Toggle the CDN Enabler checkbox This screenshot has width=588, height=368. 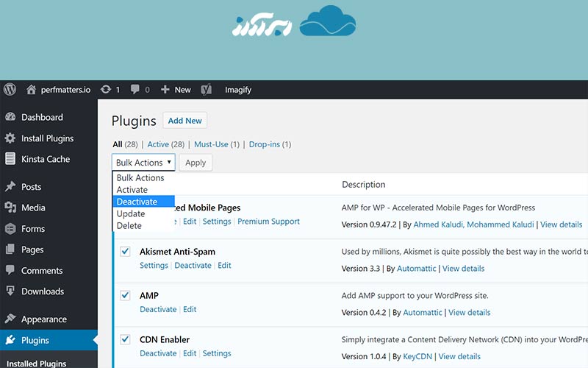tap(125, 340)
